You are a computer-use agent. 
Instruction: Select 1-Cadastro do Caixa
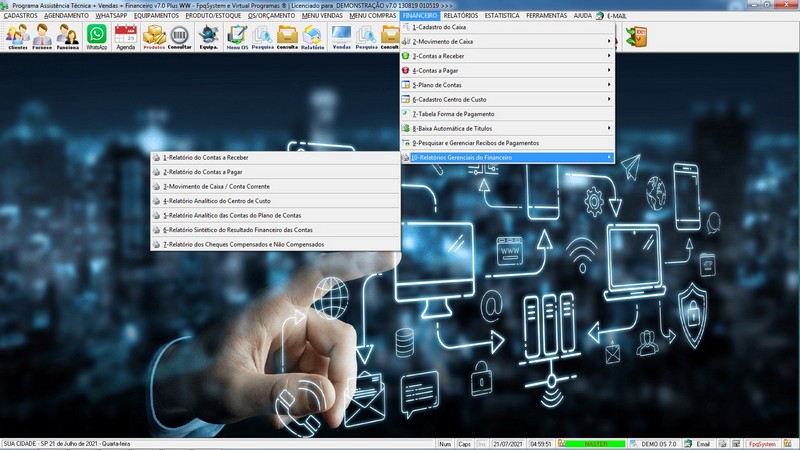pyautogui.click(x=507, y=27)
